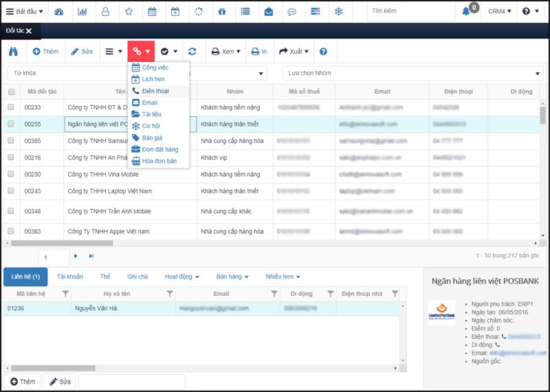Click the server stack icon in top bar
This screenshot has height=392, width=550.
click(x=316, y=12)
